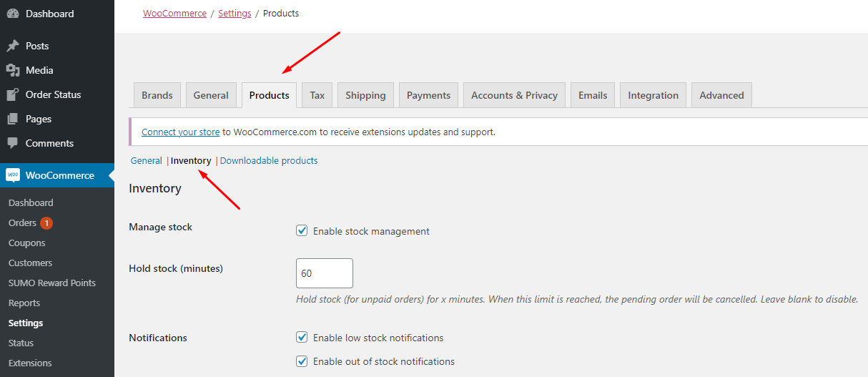Open Media in the admin sidebar
The width and height of the screenshot is (868, 377).
(x=57, y=70)
